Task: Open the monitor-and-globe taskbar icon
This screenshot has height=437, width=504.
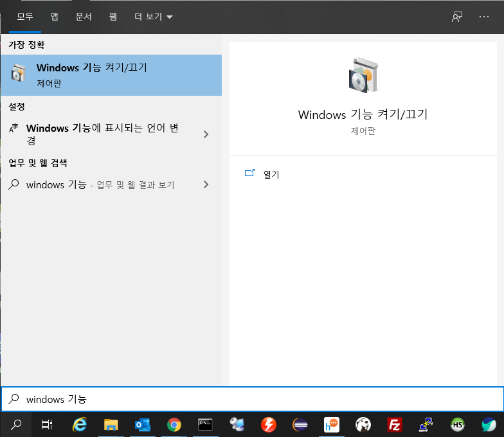Action: [x=237, y=424]
